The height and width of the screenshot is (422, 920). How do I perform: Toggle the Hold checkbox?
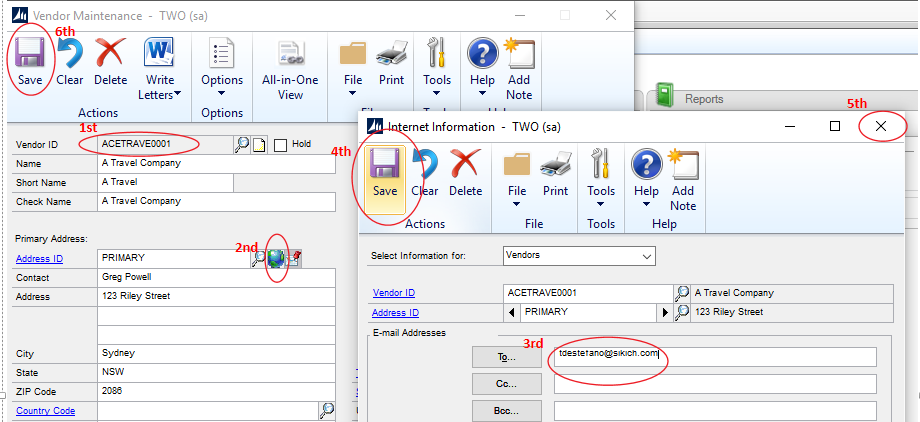coord(281,144)
